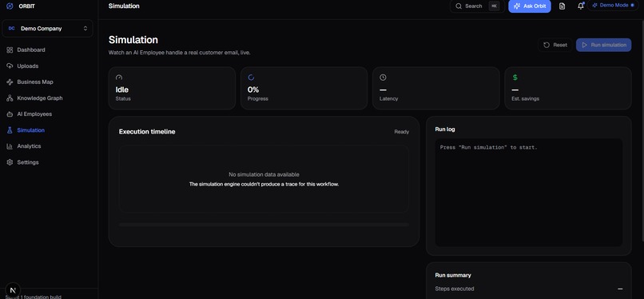Open notifications bell
The height and width of the screenshot is (299, 644).
(x=580, y=6)
